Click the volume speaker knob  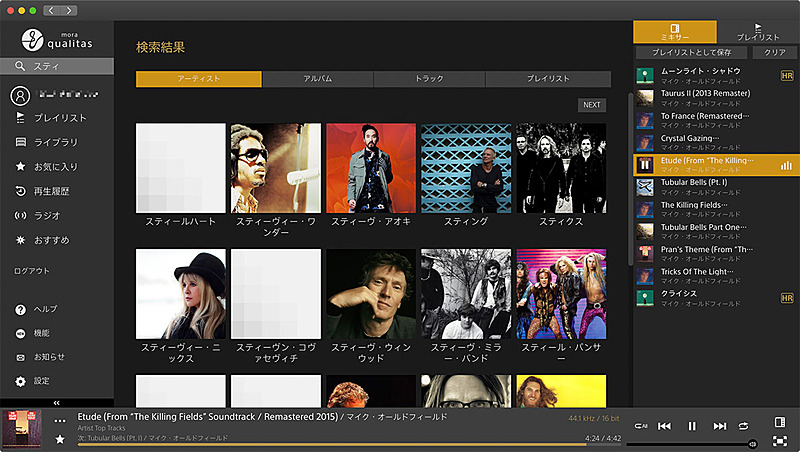tap(753, 444)
